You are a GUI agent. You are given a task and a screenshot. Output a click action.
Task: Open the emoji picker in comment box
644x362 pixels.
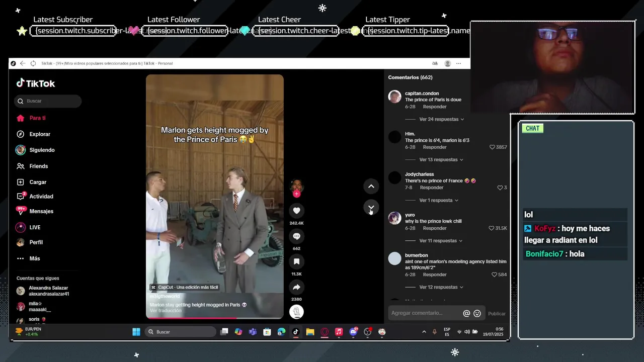pyautogui.click(x=477, y=313)
